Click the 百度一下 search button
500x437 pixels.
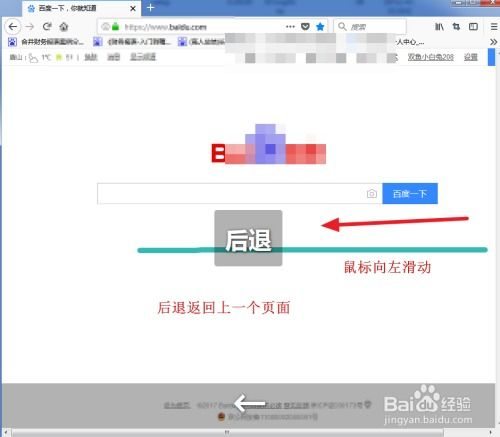[410, 193]
